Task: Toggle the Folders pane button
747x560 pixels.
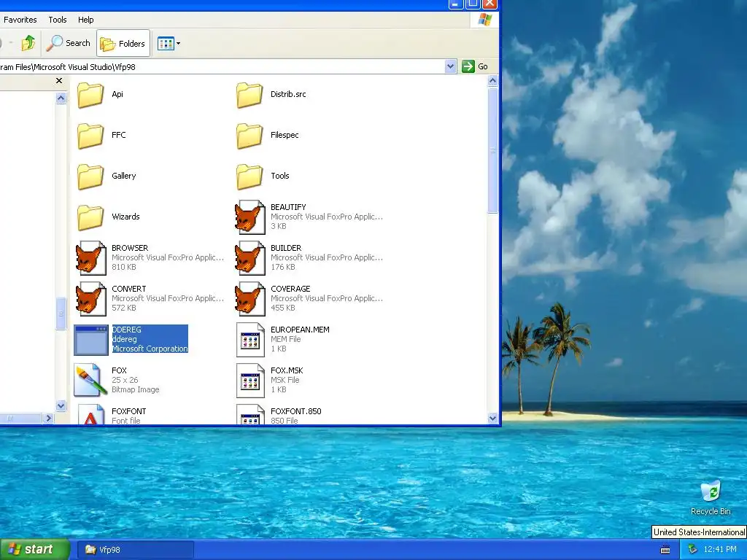Action: 123,43
